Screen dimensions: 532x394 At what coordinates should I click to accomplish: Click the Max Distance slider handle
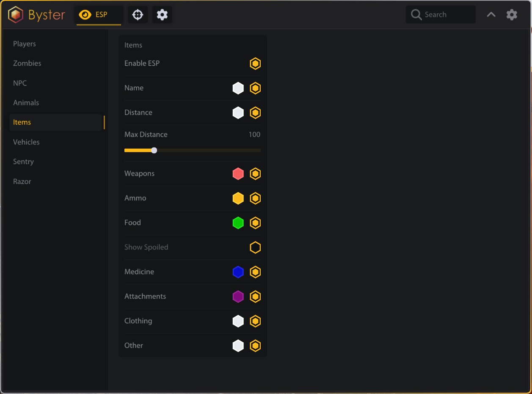click(154, 150)
